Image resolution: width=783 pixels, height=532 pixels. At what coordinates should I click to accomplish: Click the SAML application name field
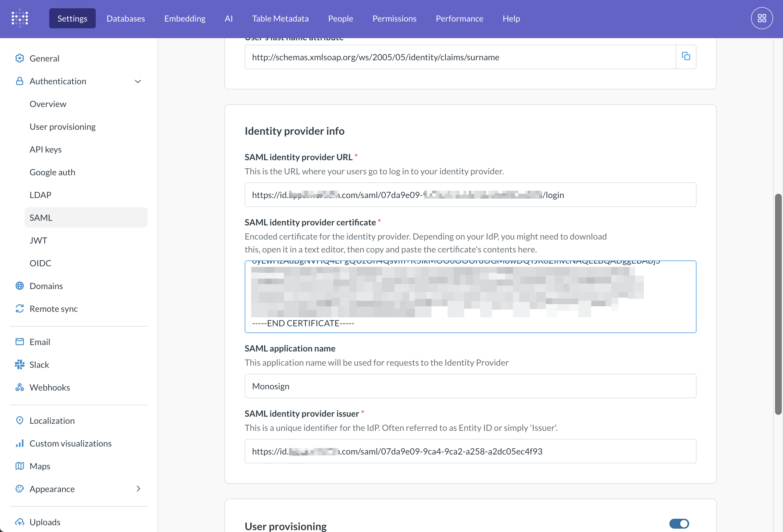[470, 386]
